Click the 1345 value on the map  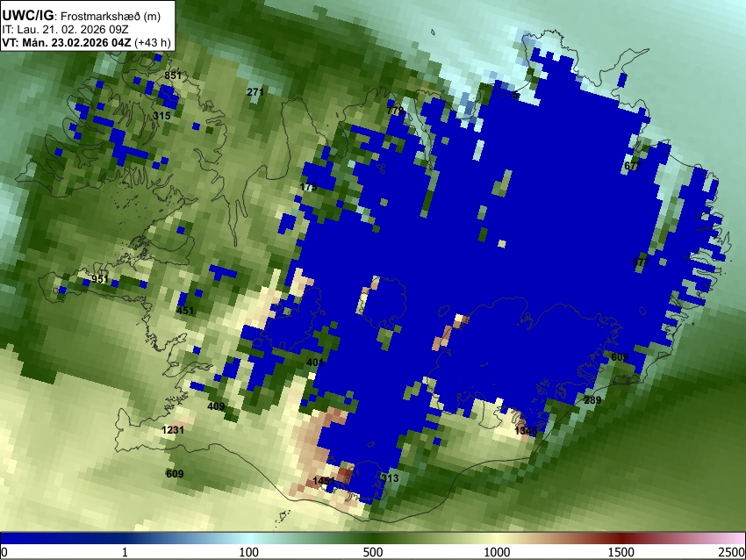[x=527, y=431]
